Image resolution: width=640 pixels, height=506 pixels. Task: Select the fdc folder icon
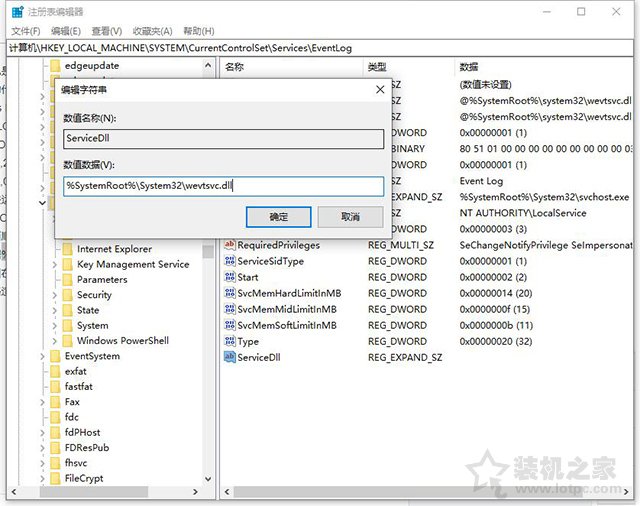(56, 417)
